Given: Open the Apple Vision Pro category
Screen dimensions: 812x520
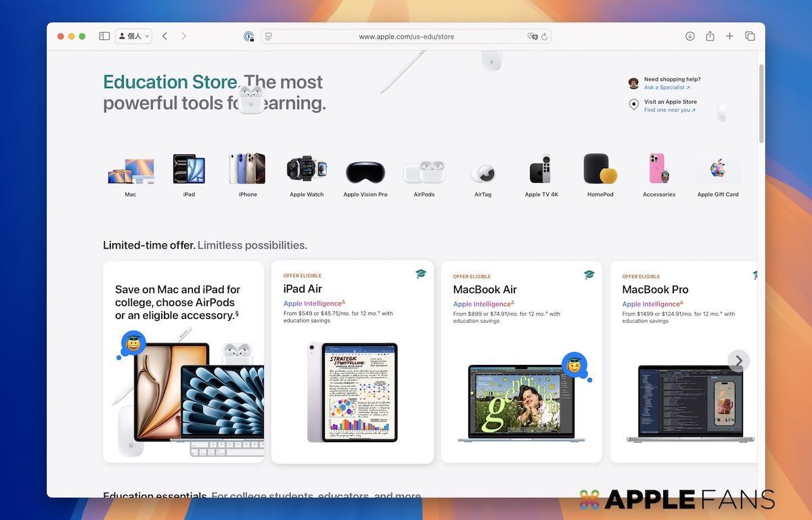Looking at the screenshot, I should point(365,175).
